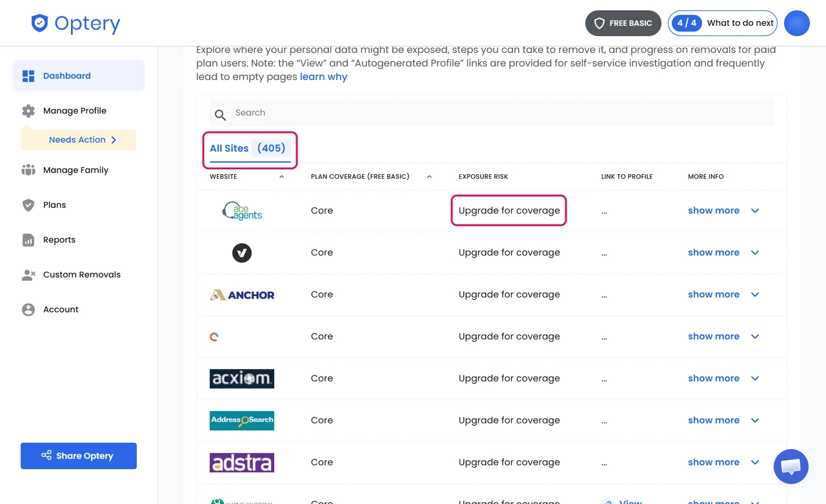Image resolution: width=826 pixels, height=504 pixels.
Task: Click the Optery shield logo
Action: [40, 24]
